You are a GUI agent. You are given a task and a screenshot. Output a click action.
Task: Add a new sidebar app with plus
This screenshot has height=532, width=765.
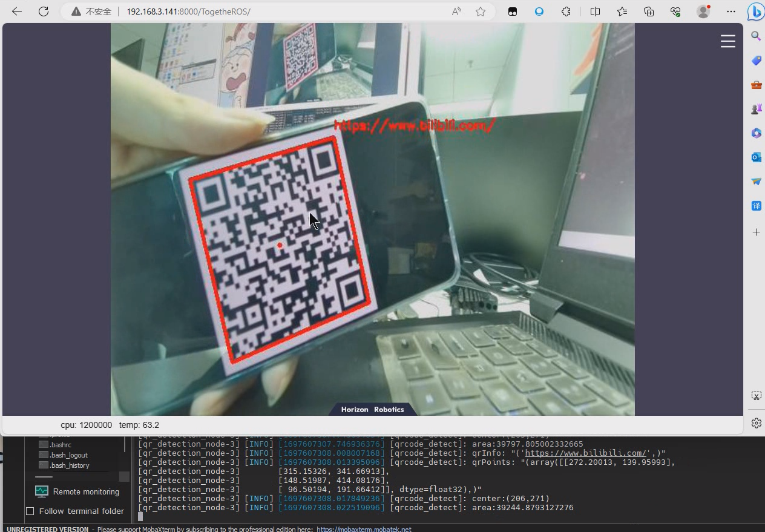756,232
